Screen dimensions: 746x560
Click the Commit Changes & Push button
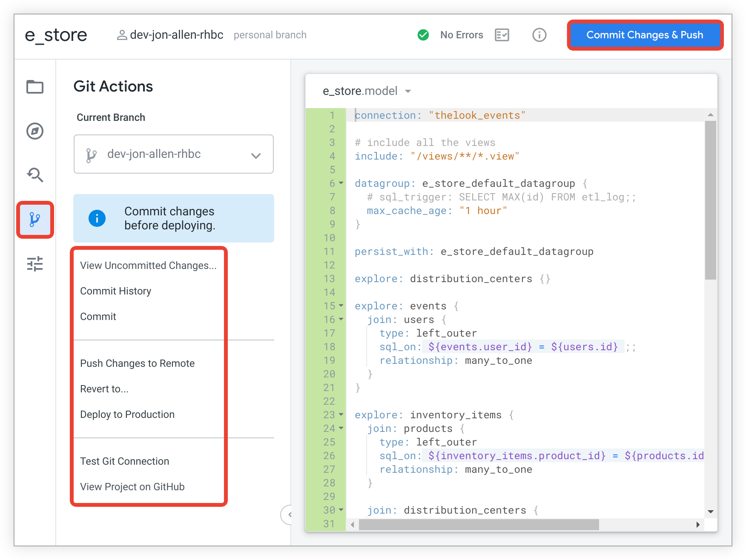(645, 35)
